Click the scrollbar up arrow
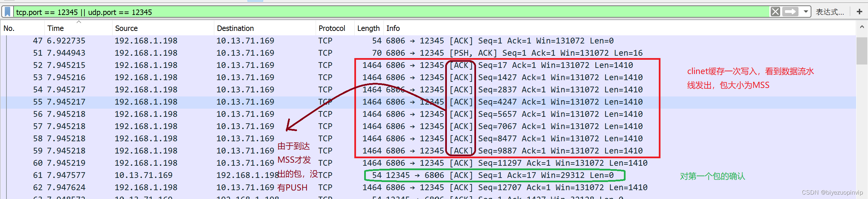This screenshot has height=199, width=868. (x=862, y=26)
